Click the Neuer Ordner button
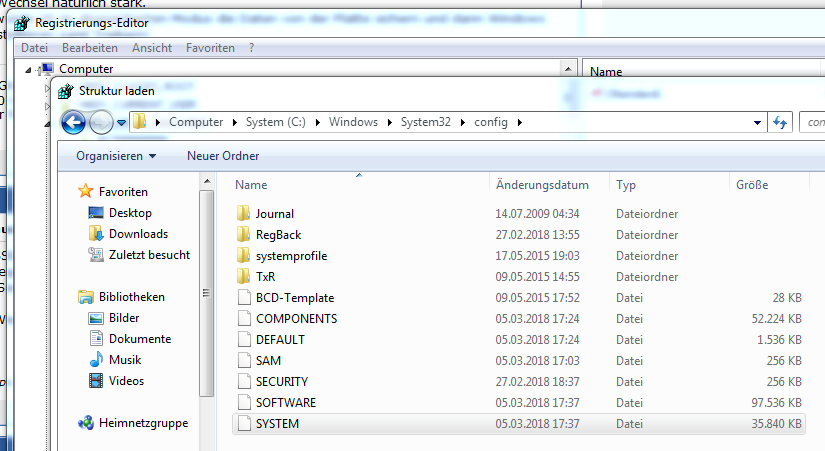The image size is (825, 451). click(223, 156)
